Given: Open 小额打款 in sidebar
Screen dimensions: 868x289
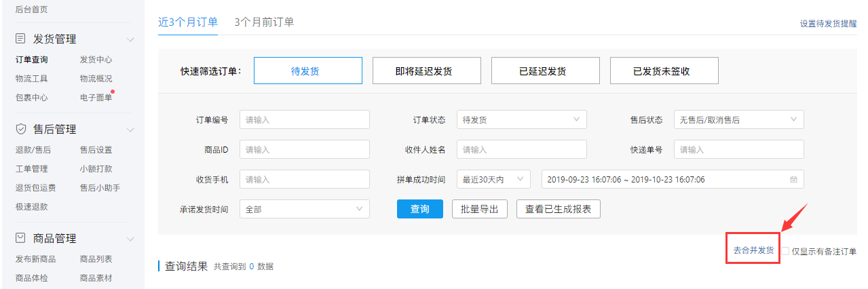Looking at the screenshot, I should [96, 169].
